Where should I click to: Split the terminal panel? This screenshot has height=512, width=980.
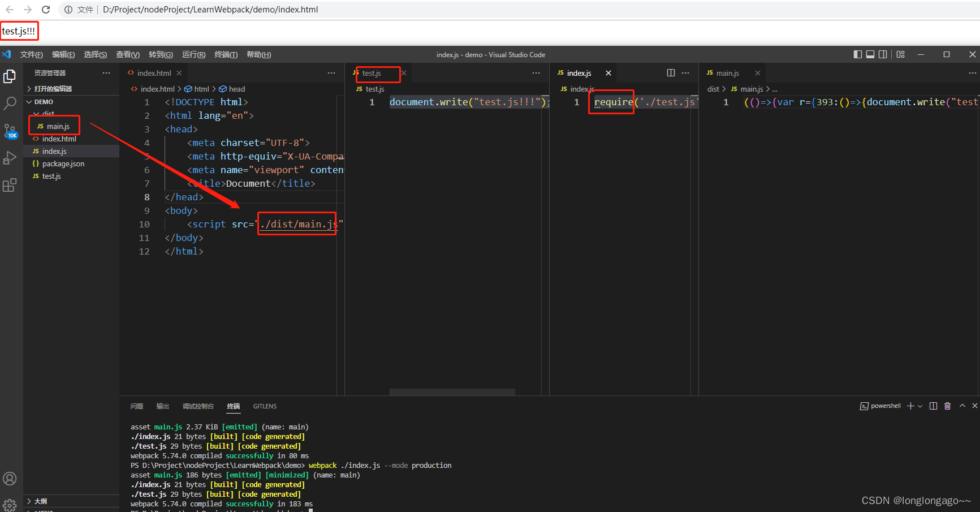pyautogui.click(x=933, y=406)
